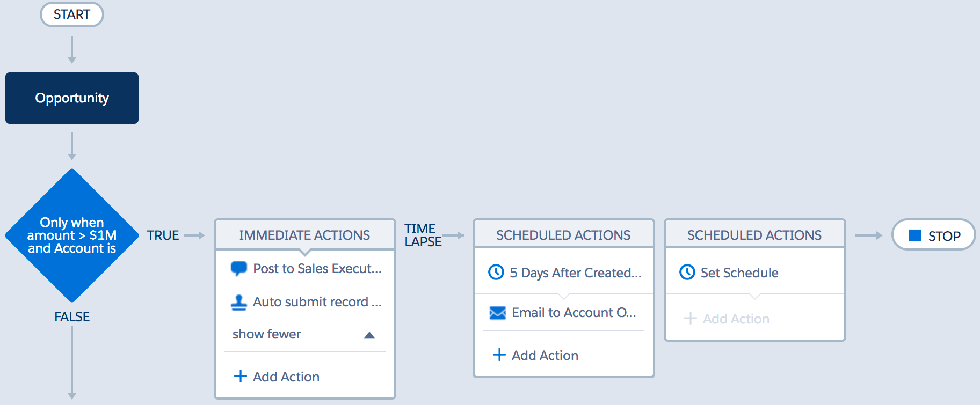Click the envelope icon for Email to Account
980x405 pixels.
click(497, 313)
